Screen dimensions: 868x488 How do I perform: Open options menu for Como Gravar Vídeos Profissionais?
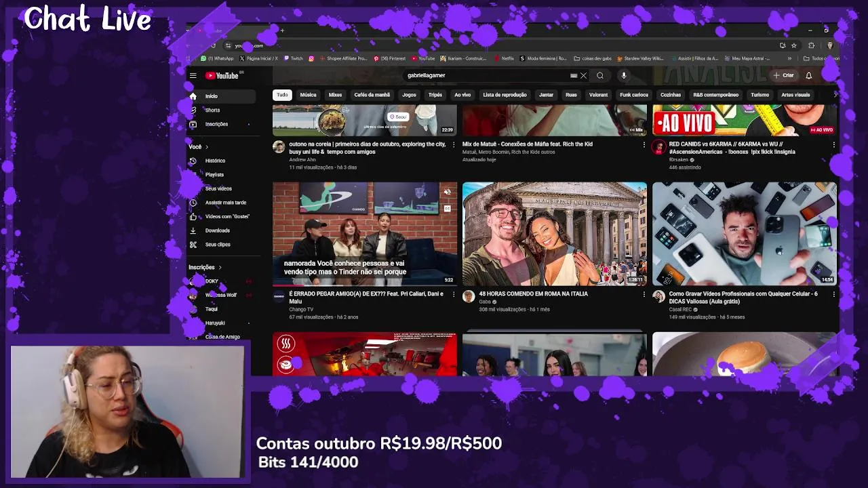tap(833, 294)
